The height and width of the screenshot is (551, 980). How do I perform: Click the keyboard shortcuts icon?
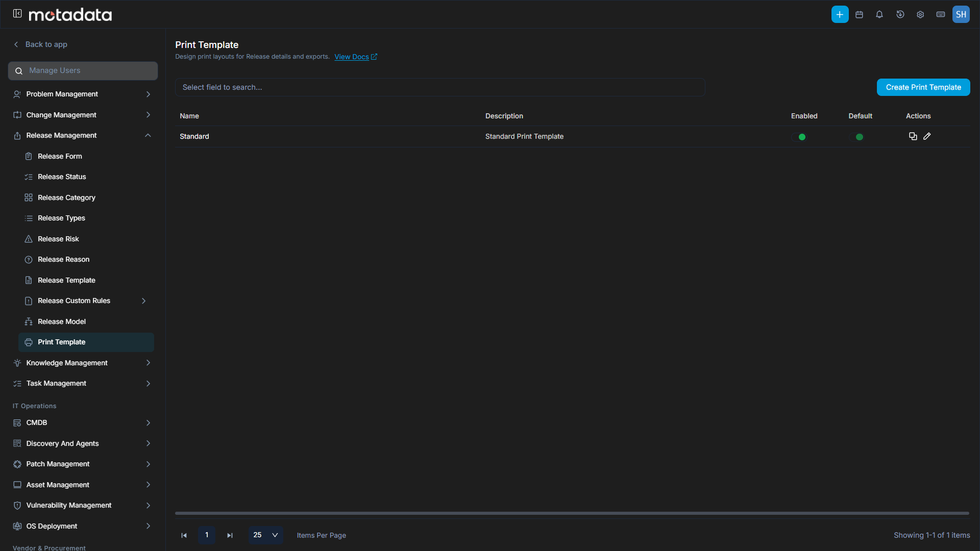tap(941, 14)
